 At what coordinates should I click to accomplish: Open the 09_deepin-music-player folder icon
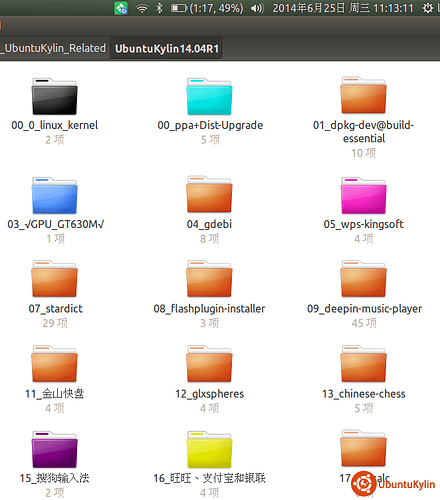363,279
